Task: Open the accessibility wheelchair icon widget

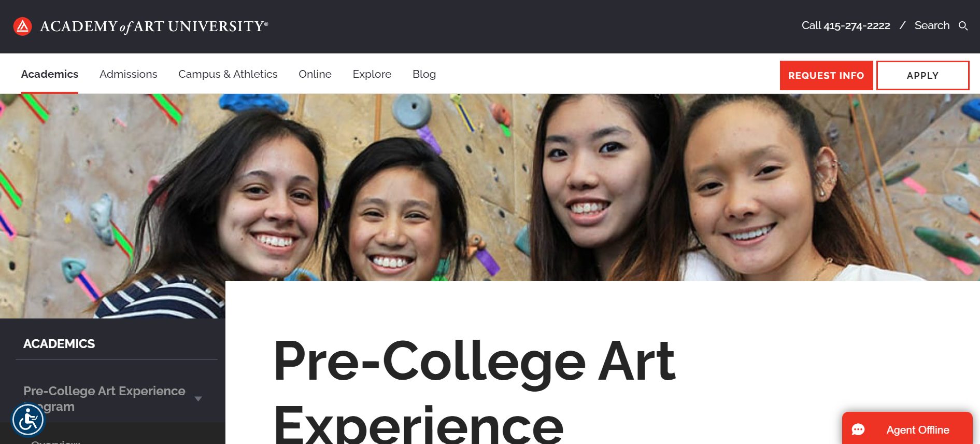Action: click(x=28, y=420)
